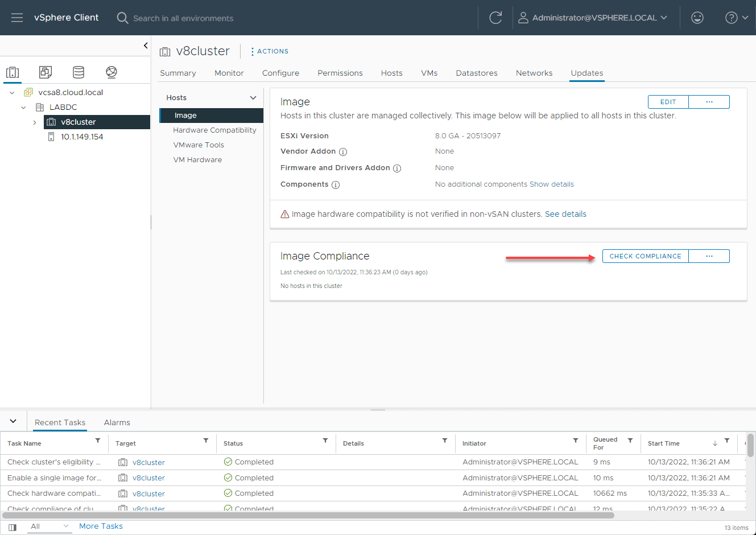Switch to the Configure tab

(280, 73)
